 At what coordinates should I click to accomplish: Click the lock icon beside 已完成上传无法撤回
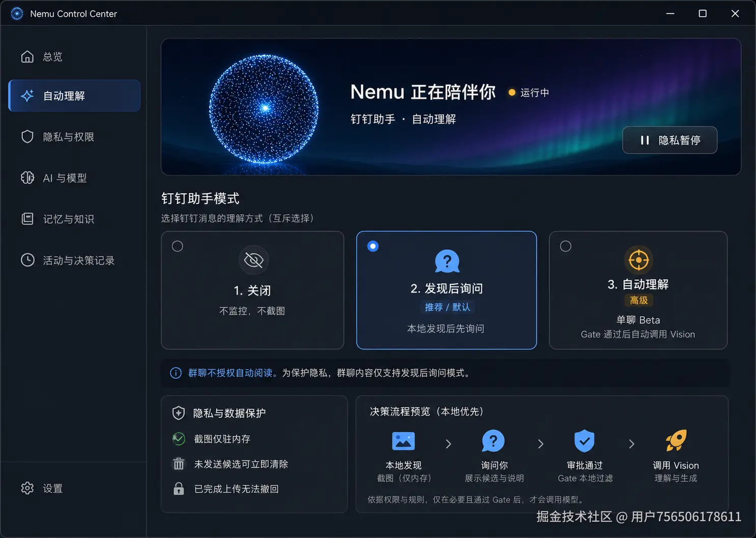(179, 489)
